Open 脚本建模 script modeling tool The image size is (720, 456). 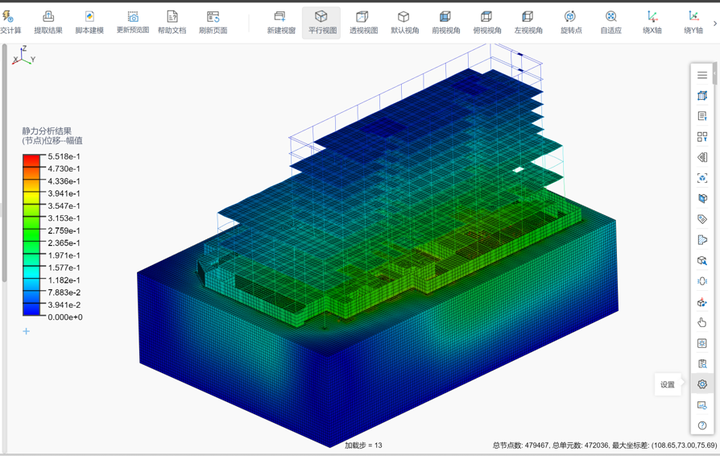click(90, 21)
